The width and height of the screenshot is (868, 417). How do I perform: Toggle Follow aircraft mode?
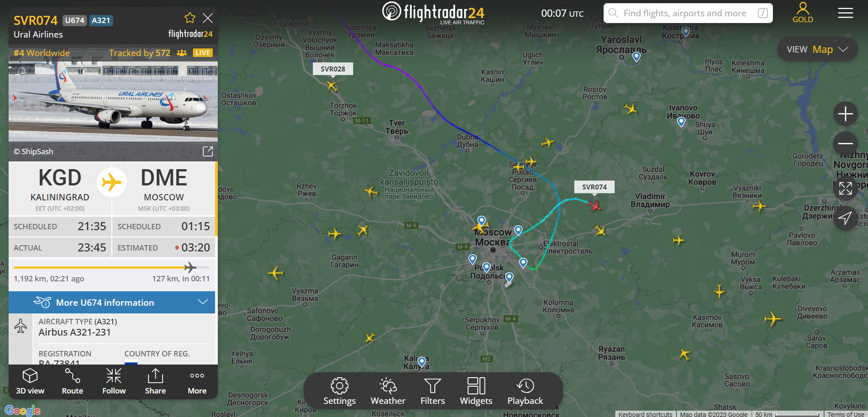pos(114,382)
